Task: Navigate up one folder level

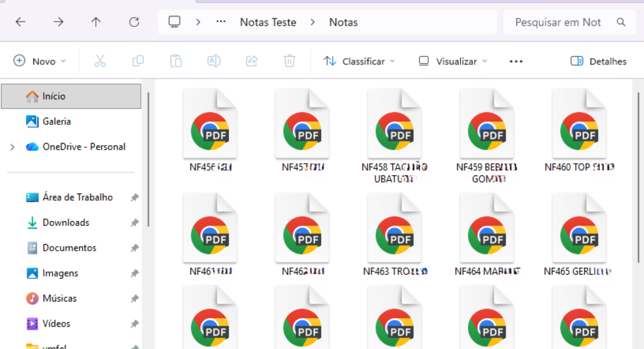Action: 96,22
